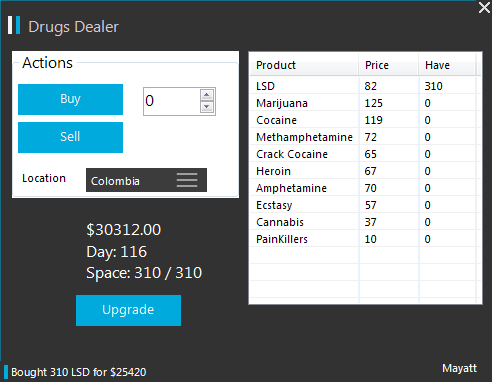Sort by the Price column header

(389, 65)
